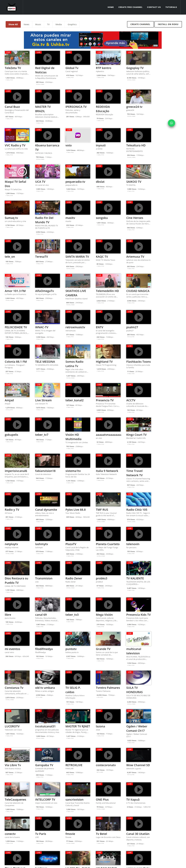Start the Global Tv play button
186x868 pixels.
[x=78, y=58]
